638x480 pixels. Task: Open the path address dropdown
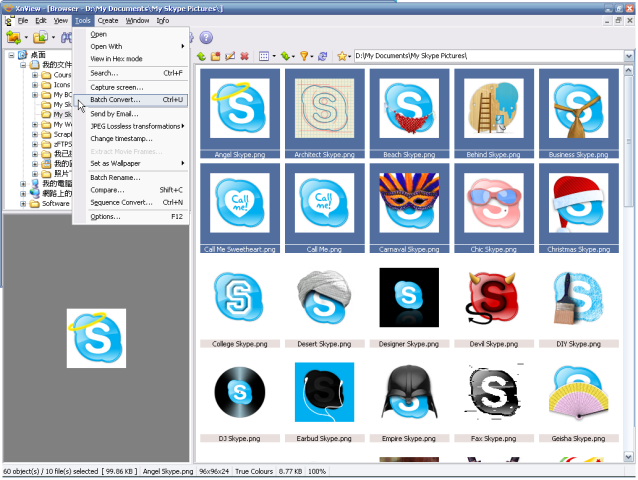(x=629, y=56)
